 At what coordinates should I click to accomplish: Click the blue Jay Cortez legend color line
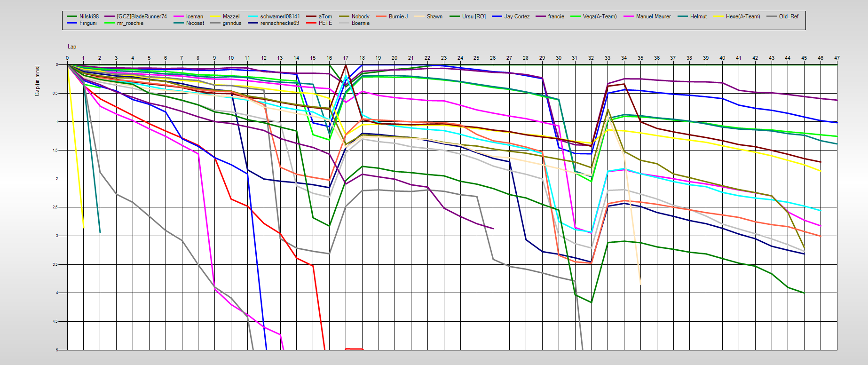[497, 16]
